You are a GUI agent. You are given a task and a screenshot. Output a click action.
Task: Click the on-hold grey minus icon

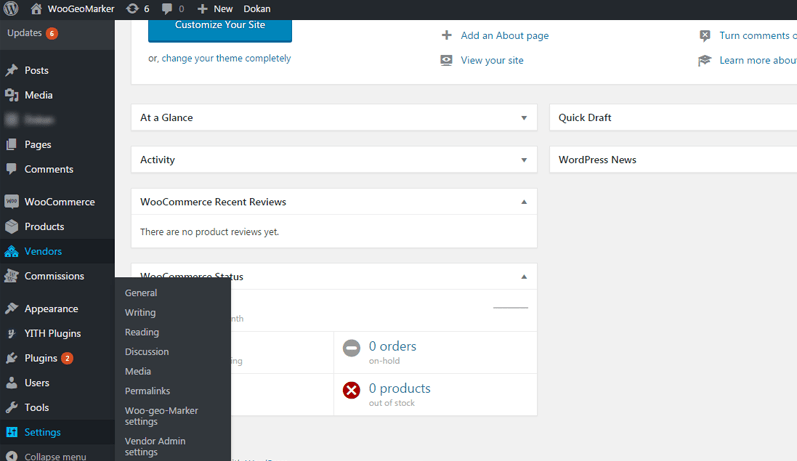point(351,348)
